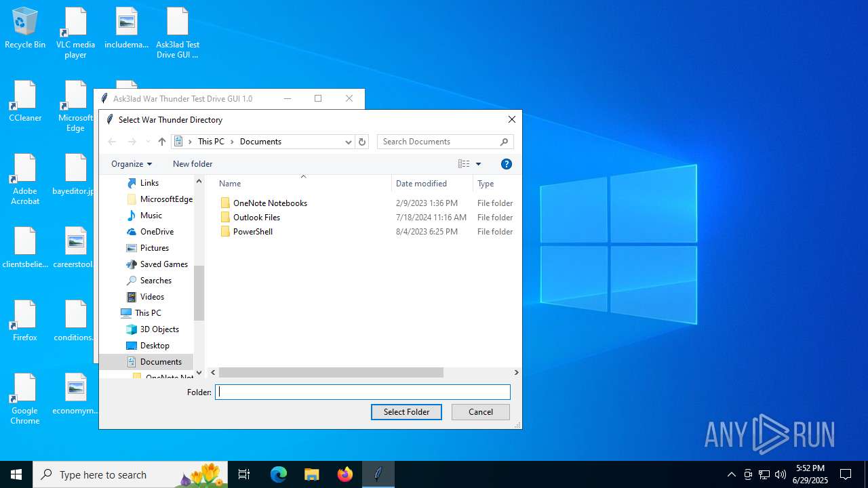Image resolution: width=868 pixels, height=488 pixels.
Task: Click the Windows Start button
Action: 16,474
